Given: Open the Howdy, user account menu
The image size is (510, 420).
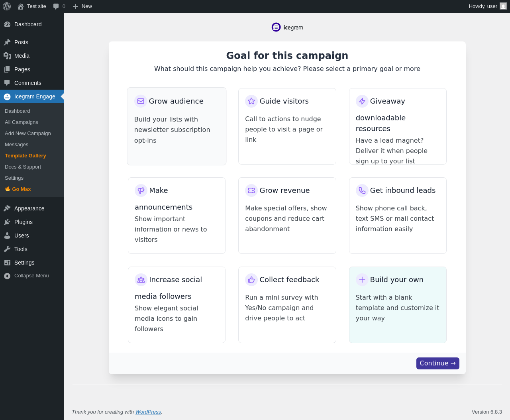Looking at the screenshot, I should pyautogui.click(x=487, y=6).
